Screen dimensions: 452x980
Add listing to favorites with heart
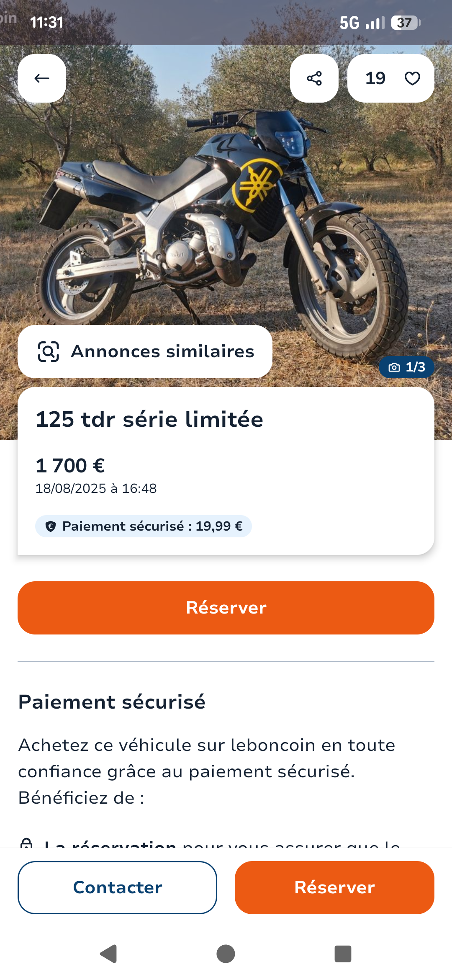(412, 78)
